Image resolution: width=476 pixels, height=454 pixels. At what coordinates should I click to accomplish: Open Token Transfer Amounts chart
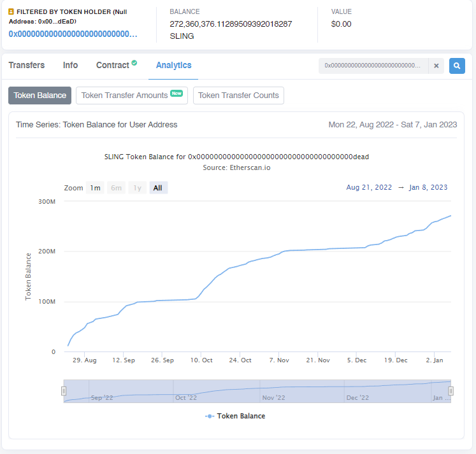pyautogui.click(x=132, y=96)
